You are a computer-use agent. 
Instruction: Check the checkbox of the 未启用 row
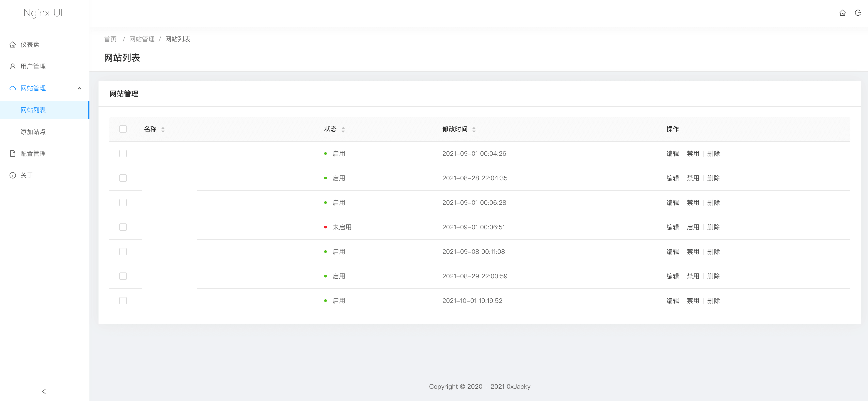[x=123, y=227]
